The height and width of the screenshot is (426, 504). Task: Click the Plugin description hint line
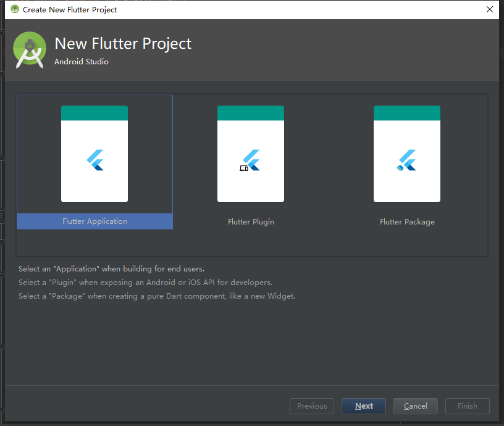145,283
